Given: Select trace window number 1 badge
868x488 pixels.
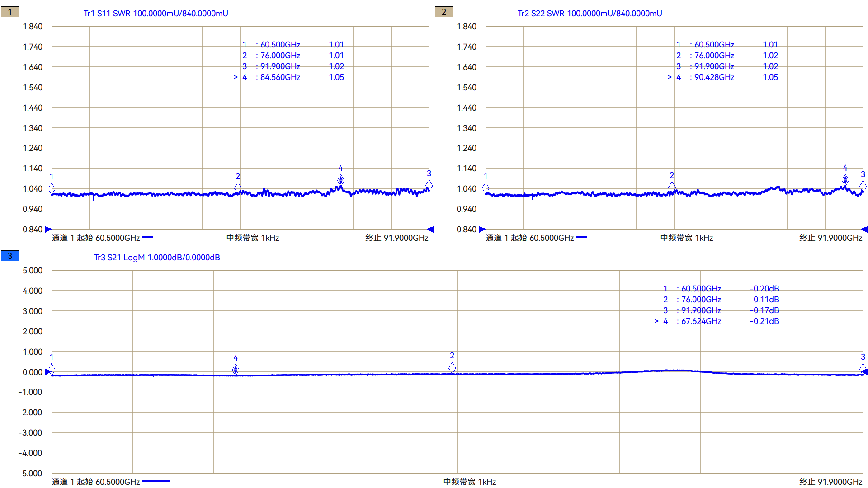Looking at the screenshot, I should tap(10, 12).
